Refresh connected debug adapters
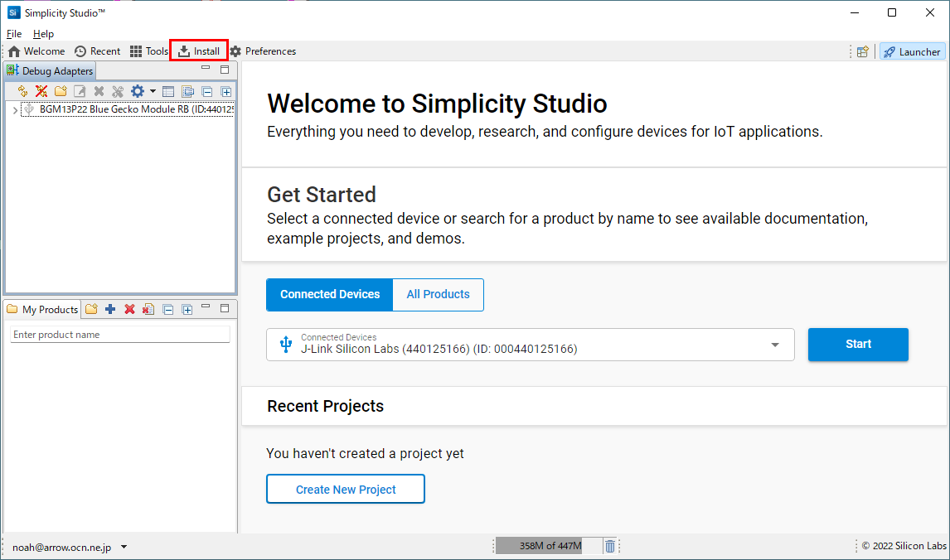 [x=22, y=91]
